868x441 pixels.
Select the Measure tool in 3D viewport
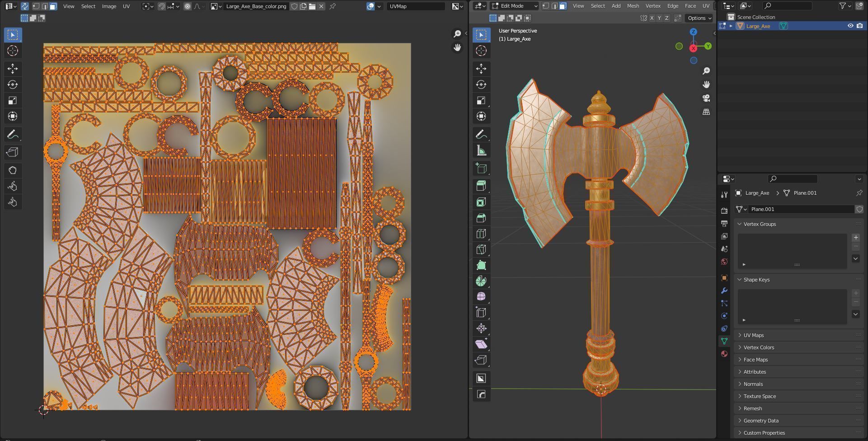(481, 150)
